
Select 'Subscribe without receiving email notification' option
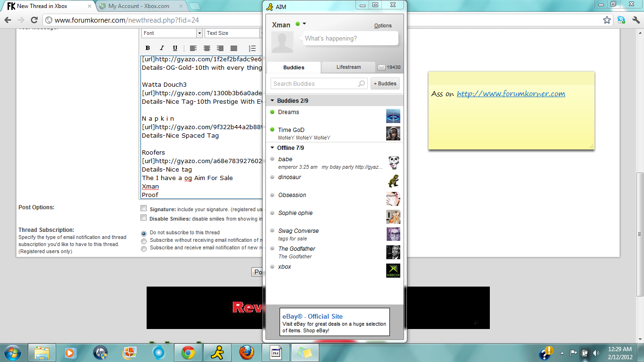point(144,241)
